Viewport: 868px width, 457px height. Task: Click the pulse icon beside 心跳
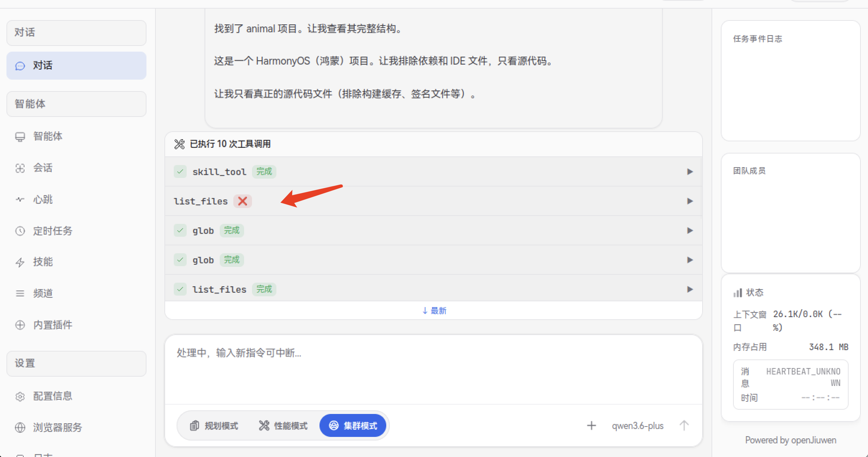point(20,199)
